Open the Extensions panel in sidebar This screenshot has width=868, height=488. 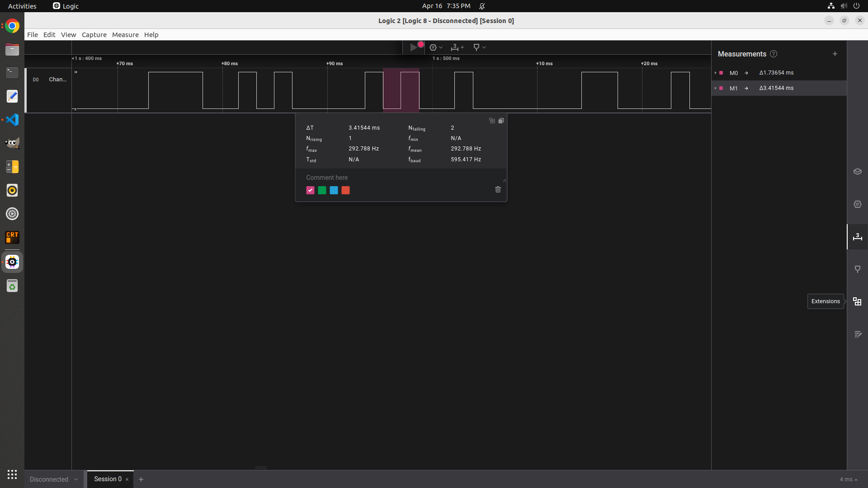tap(857, 301)
